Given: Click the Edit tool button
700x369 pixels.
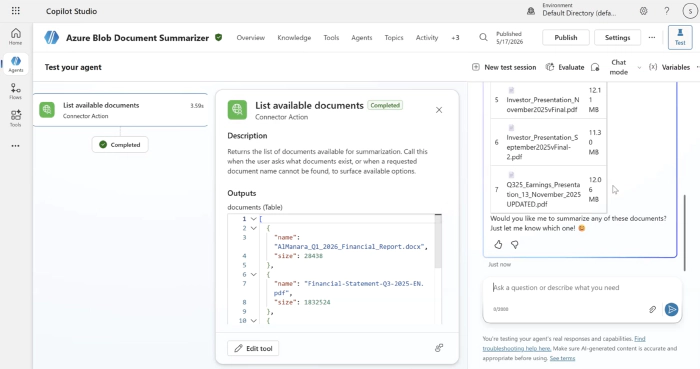Looking at the screenshot, I should pyautogui.click(x=253, y=348).
